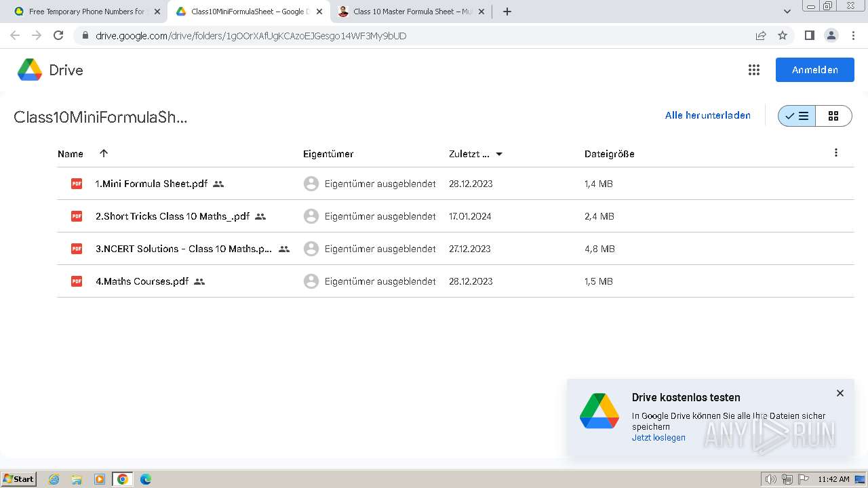
Task: Click the volume speaker tray icon
Action: (x=770, y=479)
